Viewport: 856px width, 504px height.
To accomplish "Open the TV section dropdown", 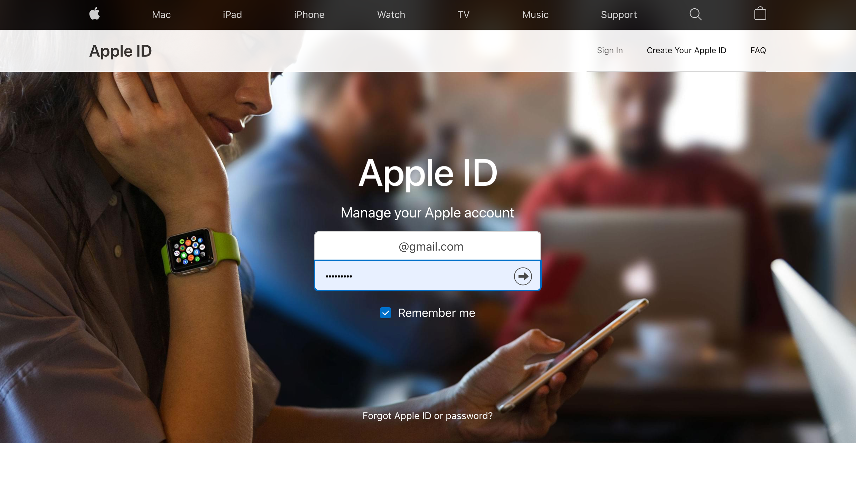I will [x=462, y=14].
